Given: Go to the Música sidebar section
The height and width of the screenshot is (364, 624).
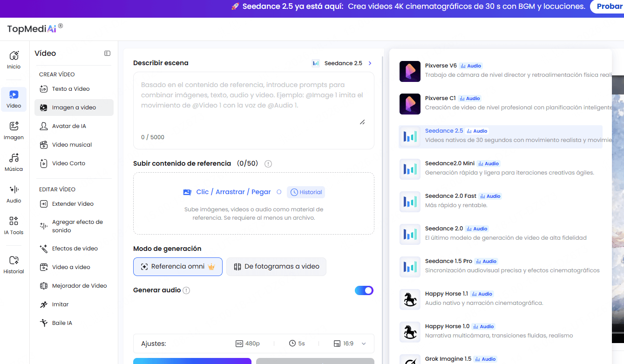Looking at the screenshot, I should (x=14, y=162).
